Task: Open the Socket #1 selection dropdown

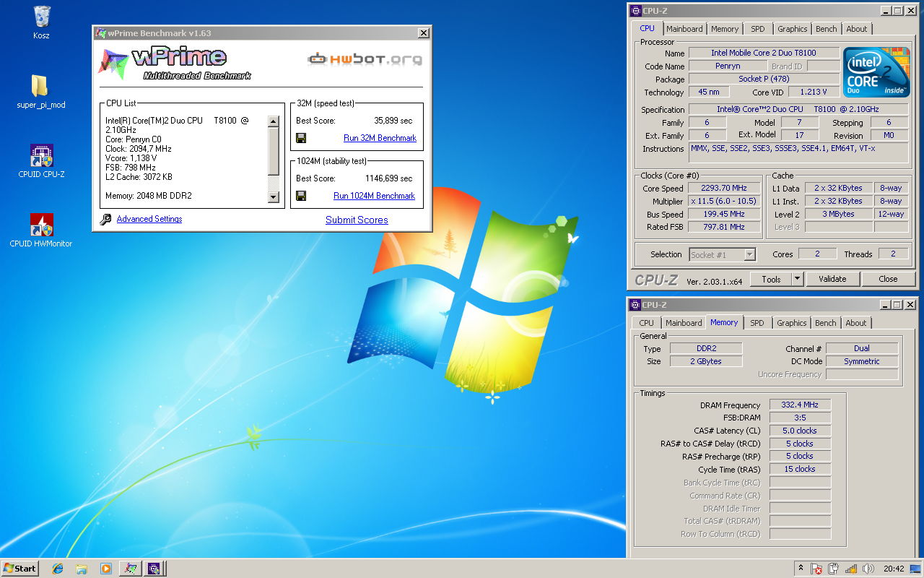Action: click(x=722, y=254)
